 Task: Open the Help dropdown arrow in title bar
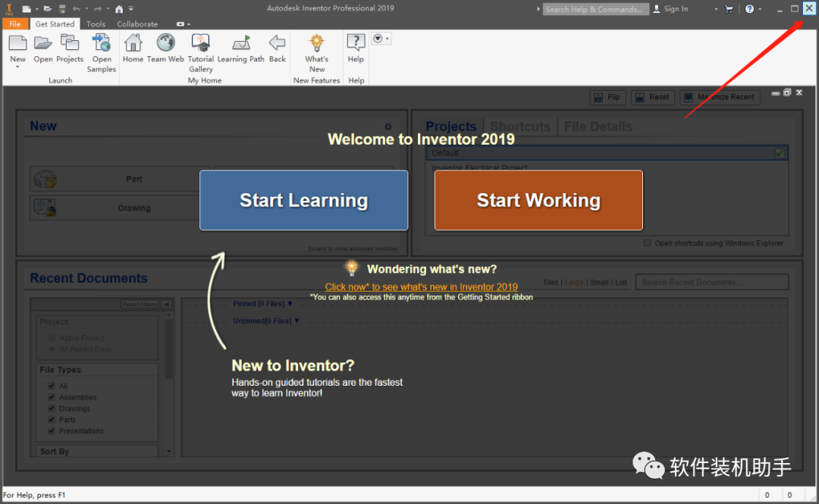pyautogui.click(x=760, y=9)
